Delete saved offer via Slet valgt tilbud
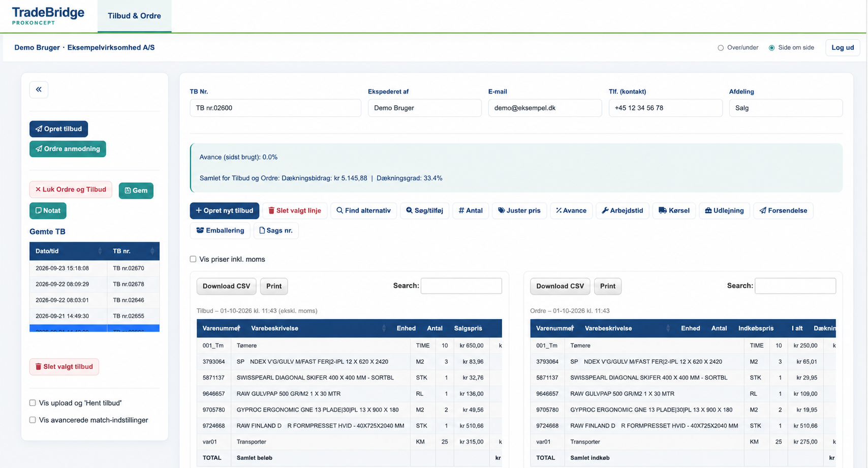The height and width of the screenshot is (468, 868). (x=64, y=366)
